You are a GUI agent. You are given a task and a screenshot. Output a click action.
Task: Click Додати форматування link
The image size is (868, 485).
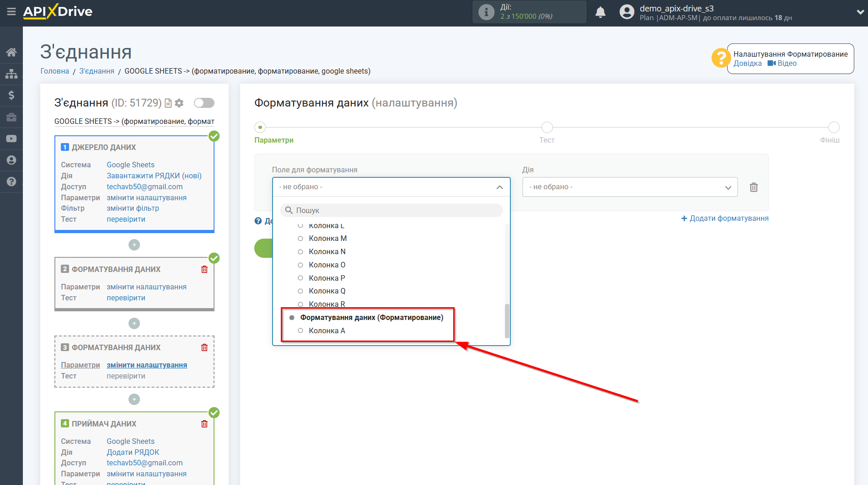coord(725,218)
